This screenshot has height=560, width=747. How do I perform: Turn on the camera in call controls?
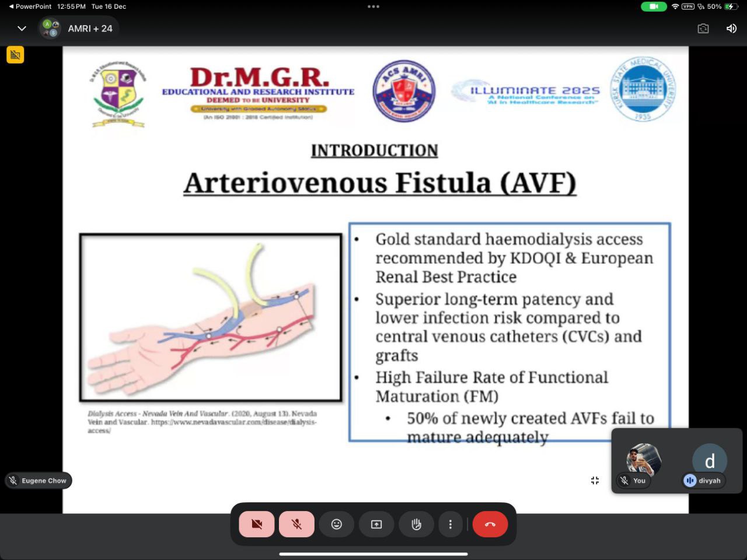[257, 524]
